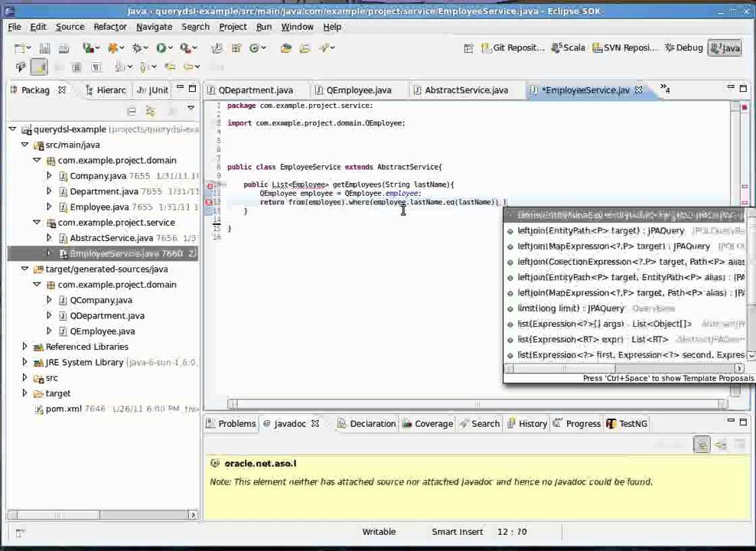Close the EmployeeService.java editor tab
The width and height of the screenshot is (756, 551).
[638, 90]
